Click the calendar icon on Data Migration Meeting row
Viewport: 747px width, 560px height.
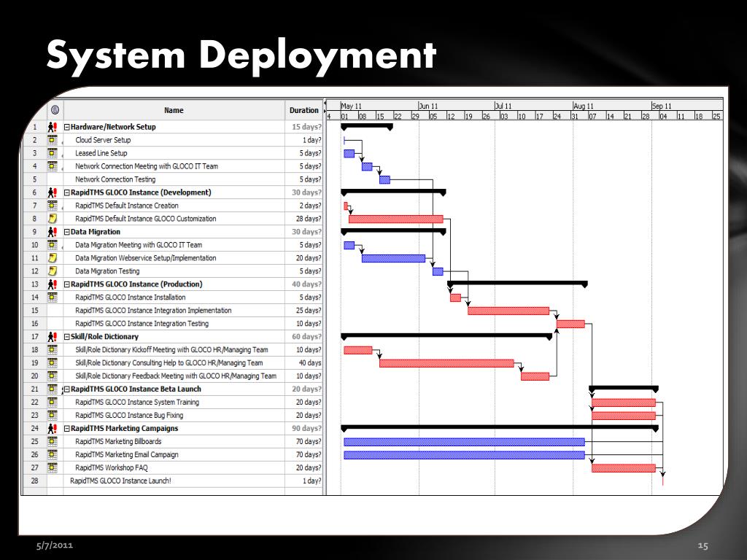click(53, 245)
